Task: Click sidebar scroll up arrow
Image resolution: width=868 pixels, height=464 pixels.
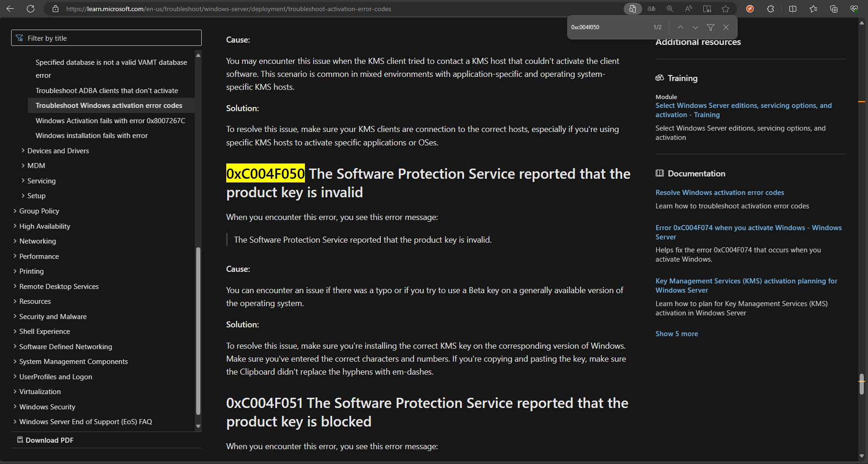Action: (x=198, y=55)
